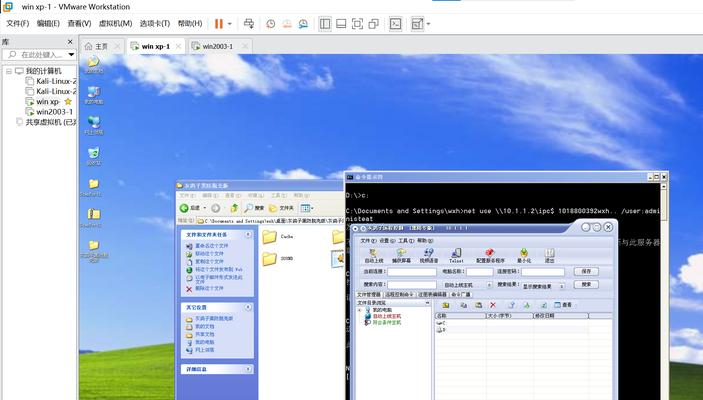Viewport: 703px width, 400px height.
Task: Click the red X delete icon in file manager
Action: coord(493,305)
